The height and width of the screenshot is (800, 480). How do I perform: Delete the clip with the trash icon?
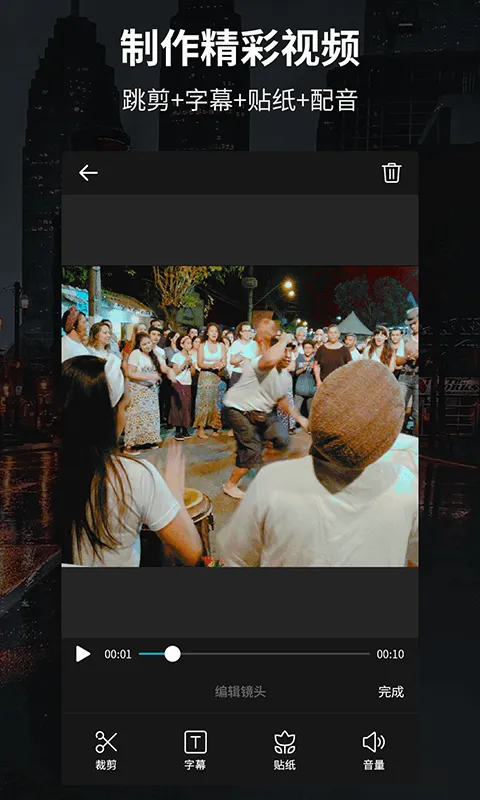[391, 173]
